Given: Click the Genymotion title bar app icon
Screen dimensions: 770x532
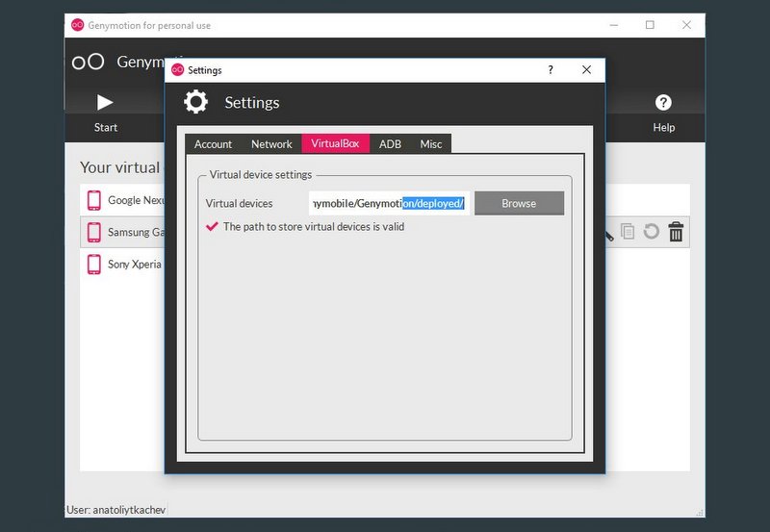Looking at the screenshot, I should pyautogui.click(x=78, y=25).
